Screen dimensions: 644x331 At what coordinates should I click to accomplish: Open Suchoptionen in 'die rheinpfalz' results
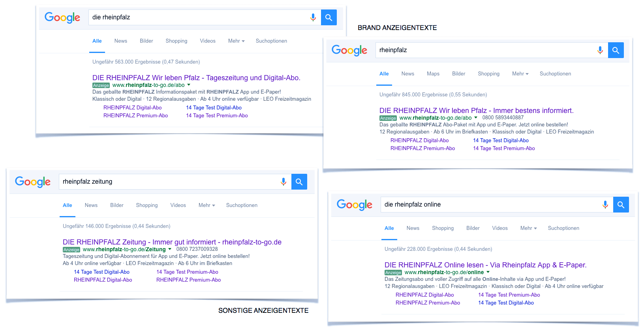[271, 41]
